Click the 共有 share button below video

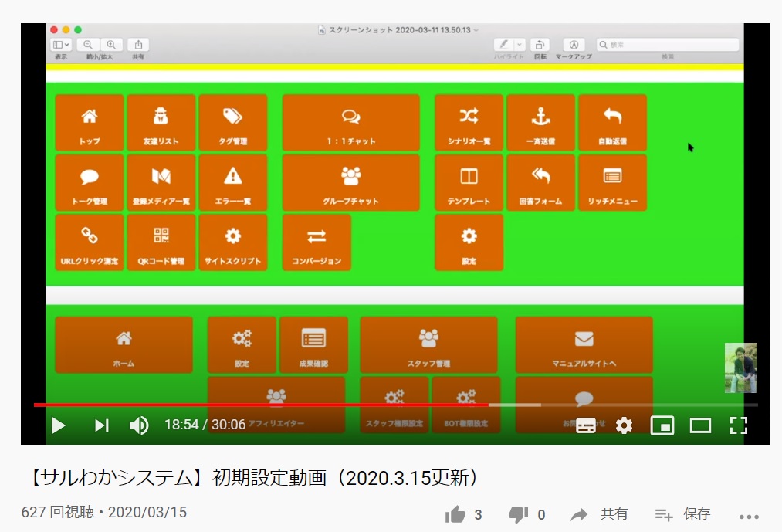pyautogui.click(x=599, y=514)
